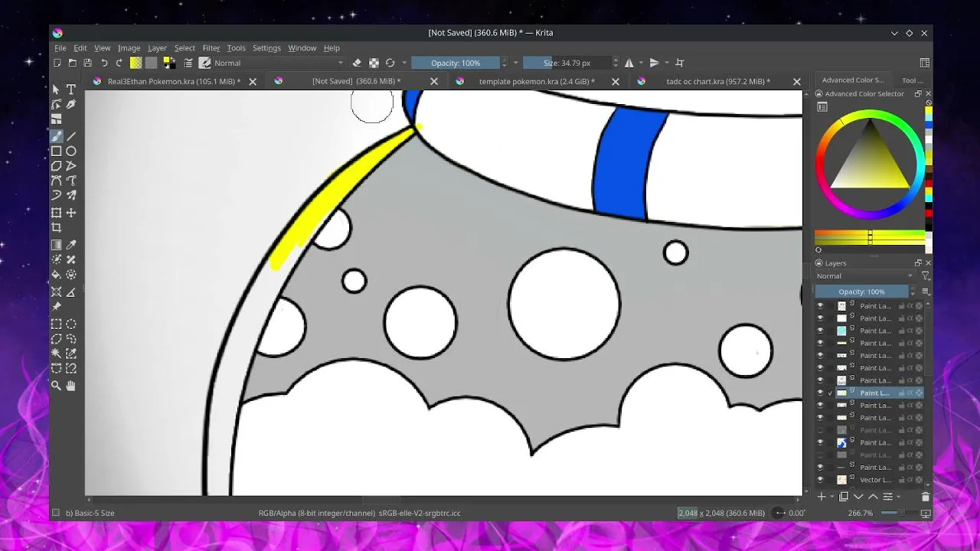Click the Undo arrow in the toolbar
The image size is (980, 551).
pyautogui.click(x=104, y=63)
